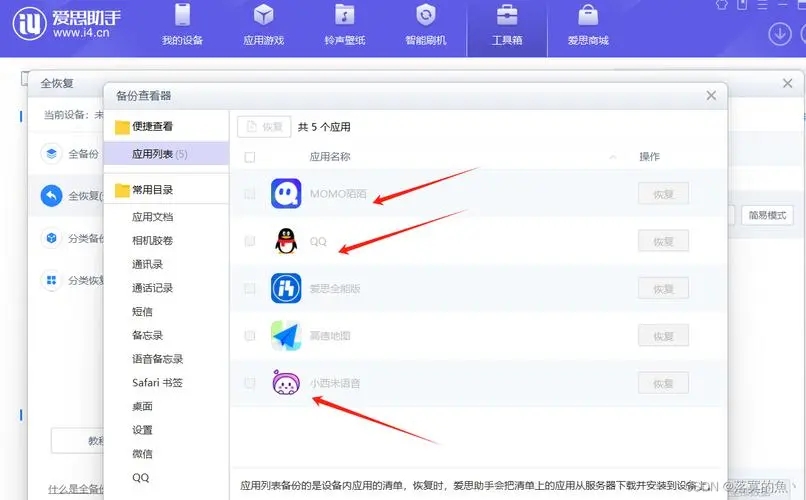
Task: Select 通话记录 in sidebar
Action: pyautogui.click(x=153, y=288)
